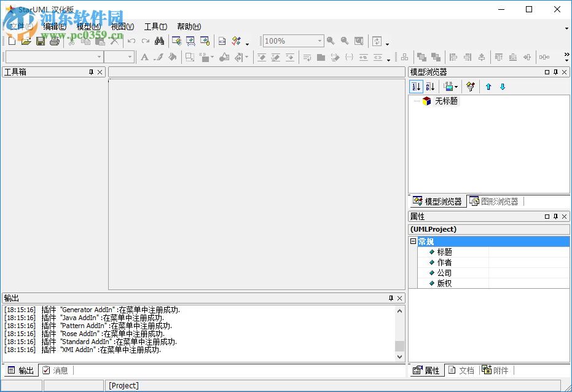Select the 无标题 project tree node
This screenshot has width=572, height=392.
[x=446, y=101]
